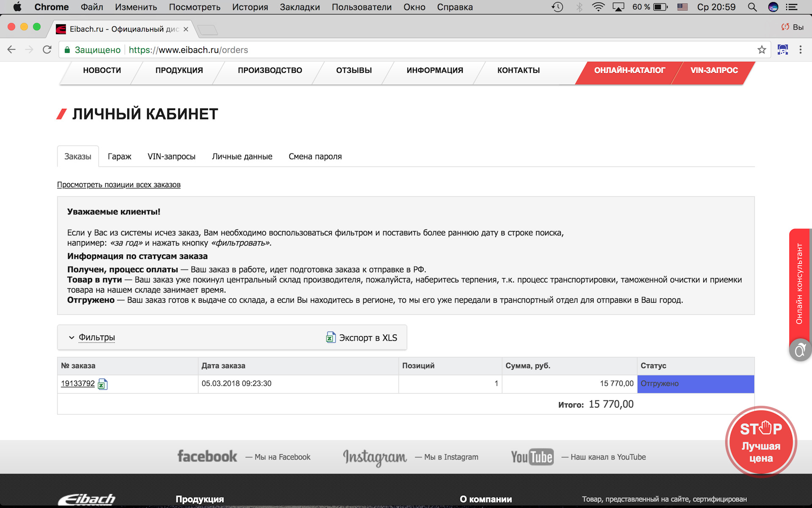Open the YouTube logo link
The height and width of the screenshot is (508, 812).
tap(532, 457)
